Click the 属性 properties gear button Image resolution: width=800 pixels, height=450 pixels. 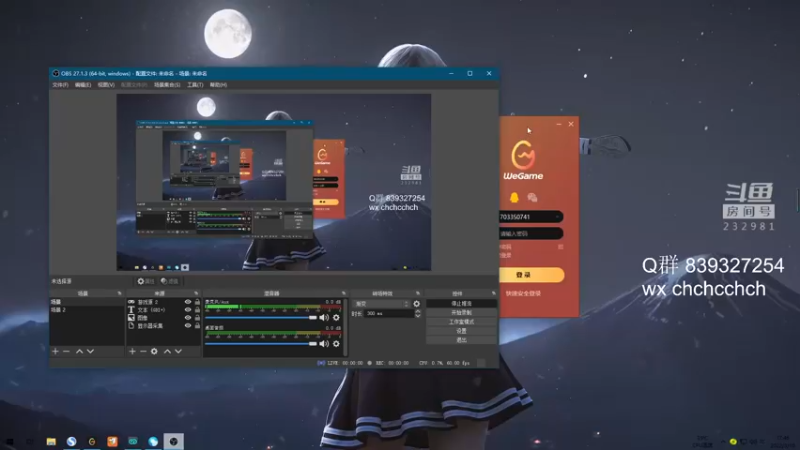tap(145, 281)
